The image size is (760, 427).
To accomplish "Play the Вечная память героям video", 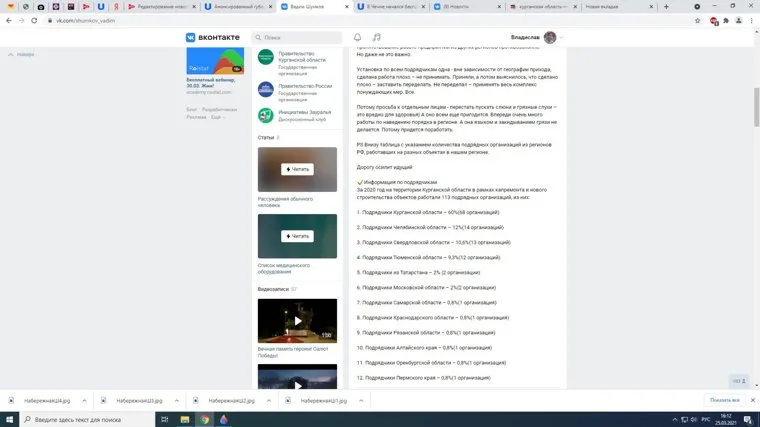I will pyautogui.click(x=297, y=321).
